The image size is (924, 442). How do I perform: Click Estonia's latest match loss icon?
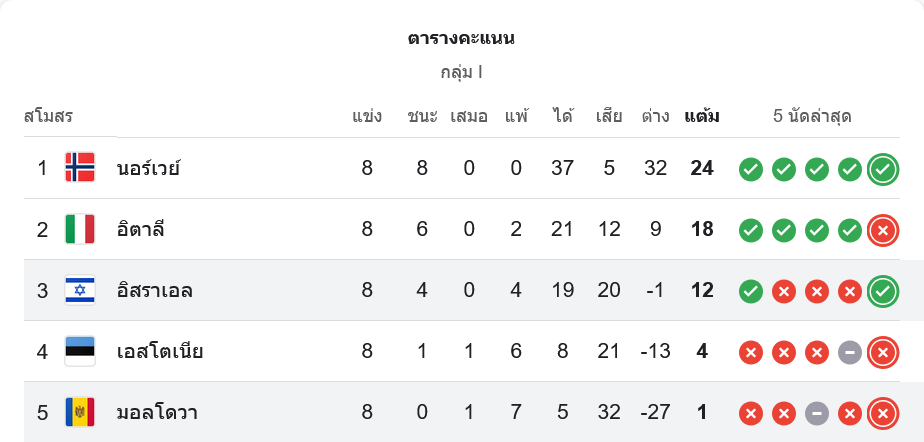(882, 352)
